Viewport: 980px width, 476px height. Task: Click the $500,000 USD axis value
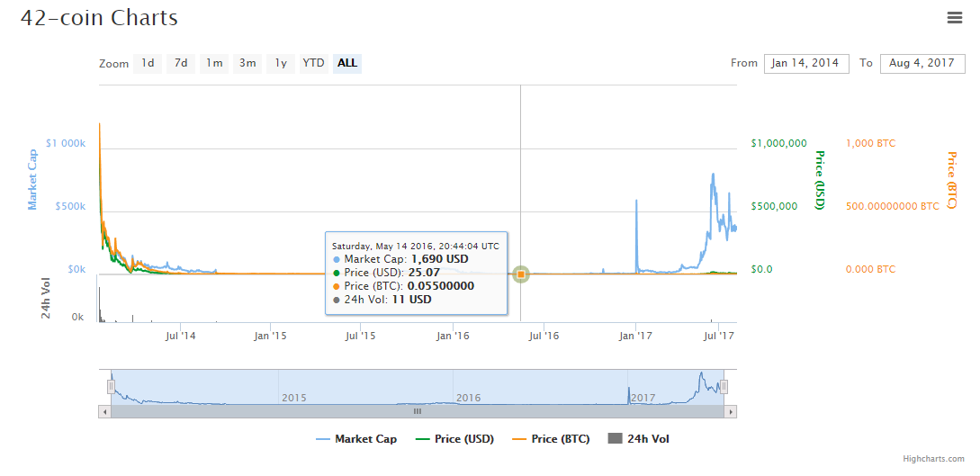775,206
